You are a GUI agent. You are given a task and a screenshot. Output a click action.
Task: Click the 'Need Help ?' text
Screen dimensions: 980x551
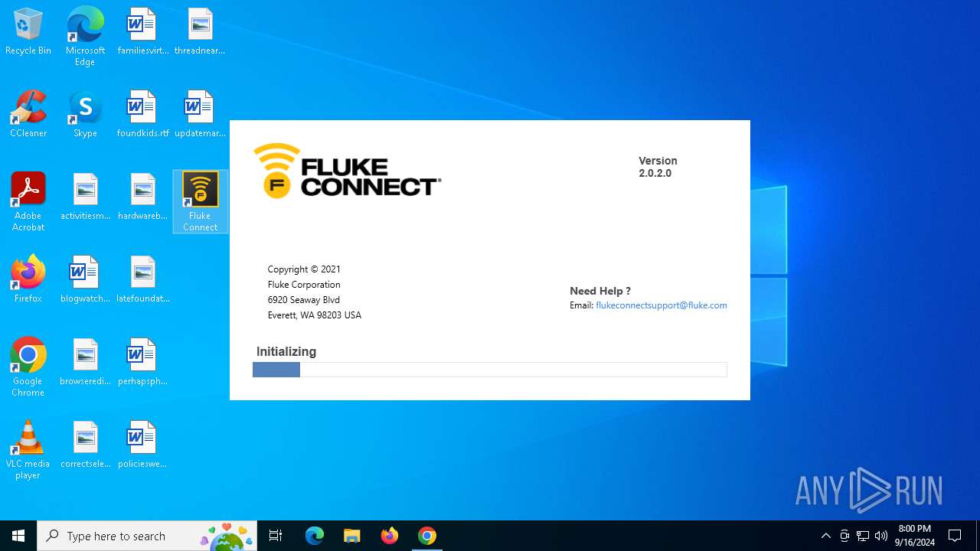[600, 291]
